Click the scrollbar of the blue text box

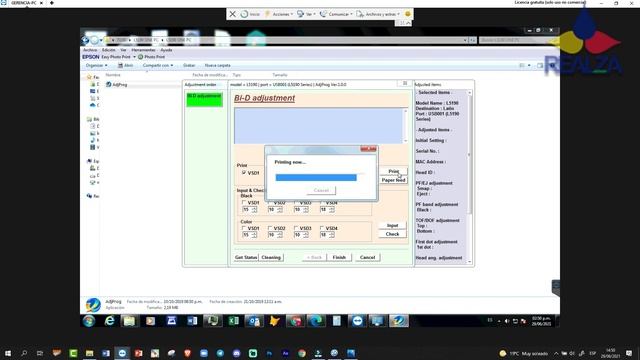tap(405, 126)
